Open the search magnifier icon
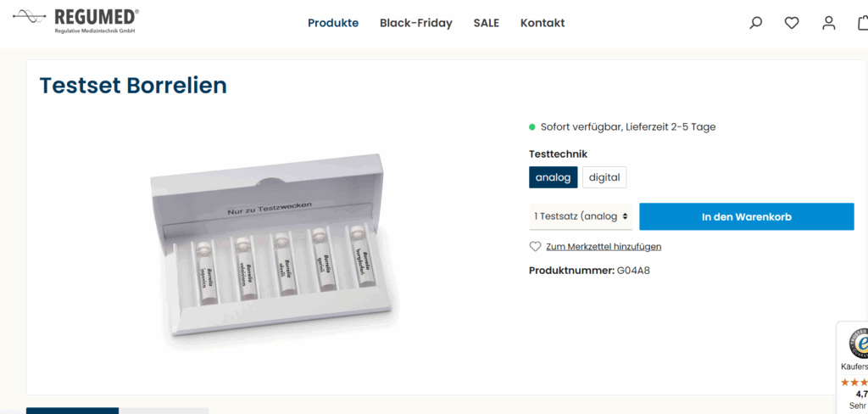The width and height of the screenshot is (868, 414). pos(755,23)
